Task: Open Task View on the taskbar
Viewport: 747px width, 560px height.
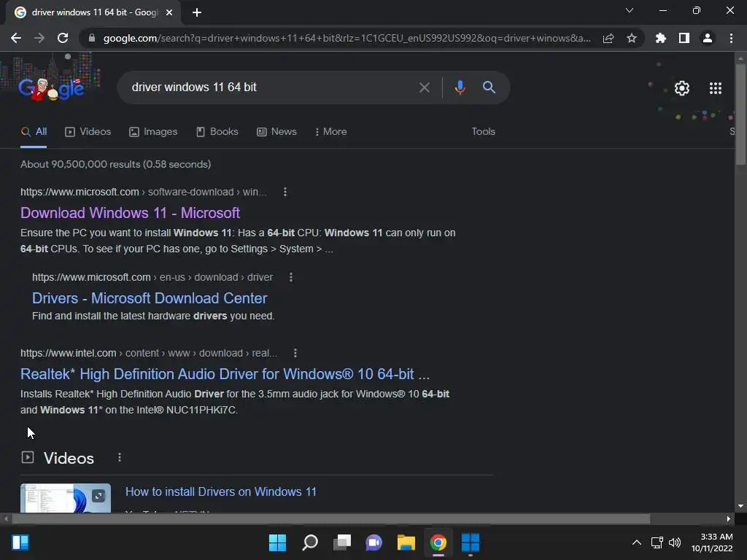Action: [x=342, y=542]
